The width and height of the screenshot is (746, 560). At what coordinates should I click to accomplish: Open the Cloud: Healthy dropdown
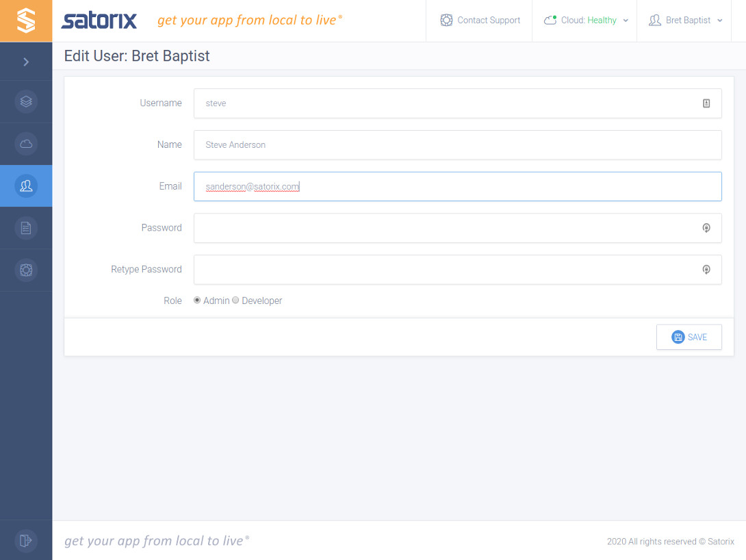point(585,21)
